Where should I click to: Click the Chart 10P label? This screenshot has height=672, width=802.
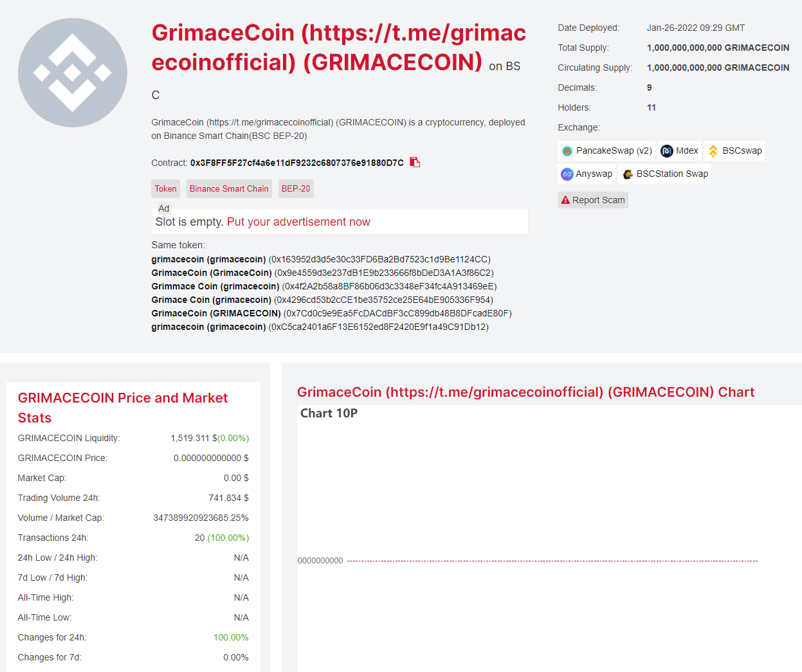click(x=329, y=413)
